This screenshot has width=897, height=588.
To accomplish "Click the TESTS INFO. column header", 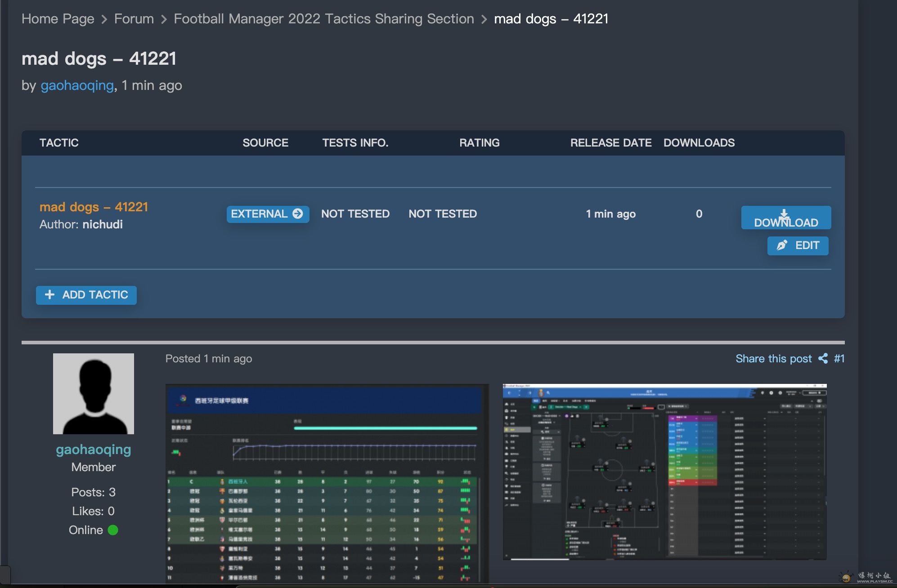I will [x=355, y=143].
